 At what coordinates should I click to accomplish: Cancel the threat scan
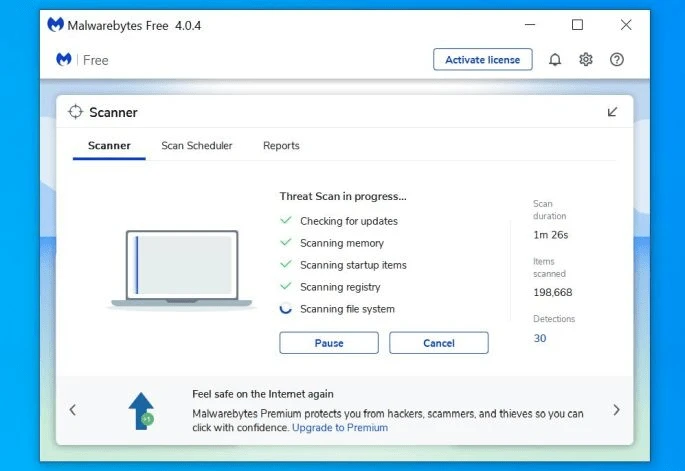click(439, 343)
